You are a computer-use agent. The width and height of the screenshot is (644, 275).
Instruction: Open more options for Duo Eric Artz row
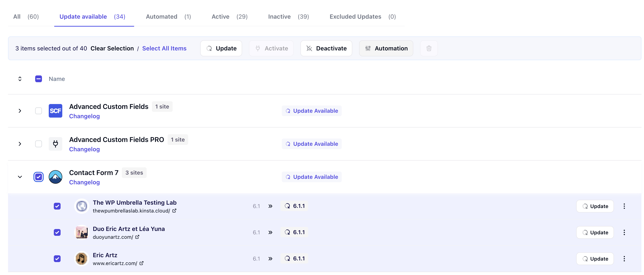pyautogui.click(x=624, y=232)
